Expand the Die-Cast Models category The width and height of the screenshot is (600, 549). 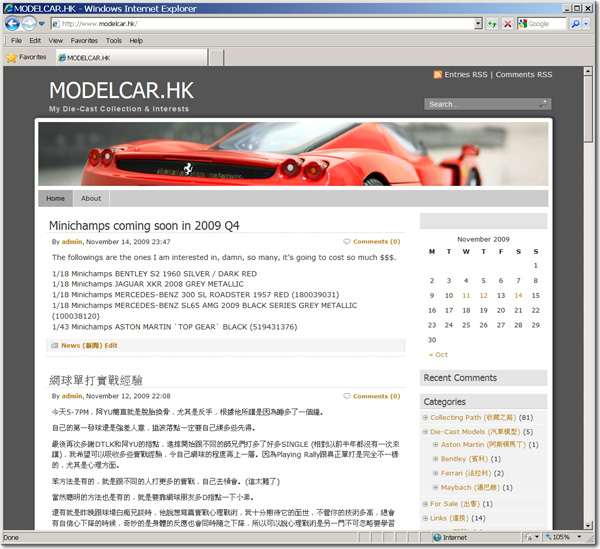(425, 432)
